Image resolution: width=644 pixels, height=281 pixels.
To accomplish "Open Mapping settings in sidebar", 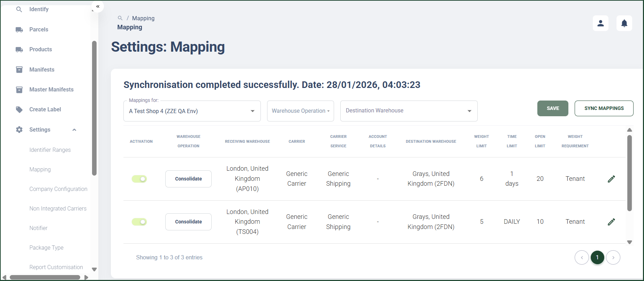I will tap(40, 169).
